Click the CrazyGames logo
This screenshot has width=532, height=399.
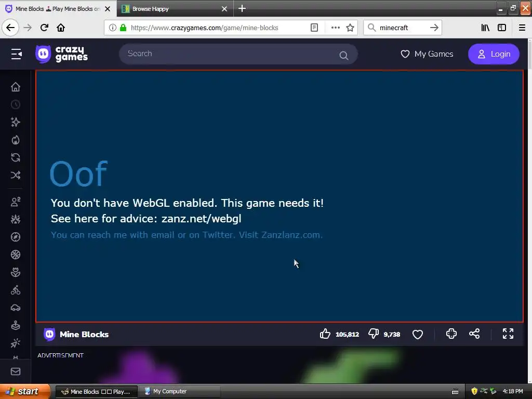click(62, 54)
